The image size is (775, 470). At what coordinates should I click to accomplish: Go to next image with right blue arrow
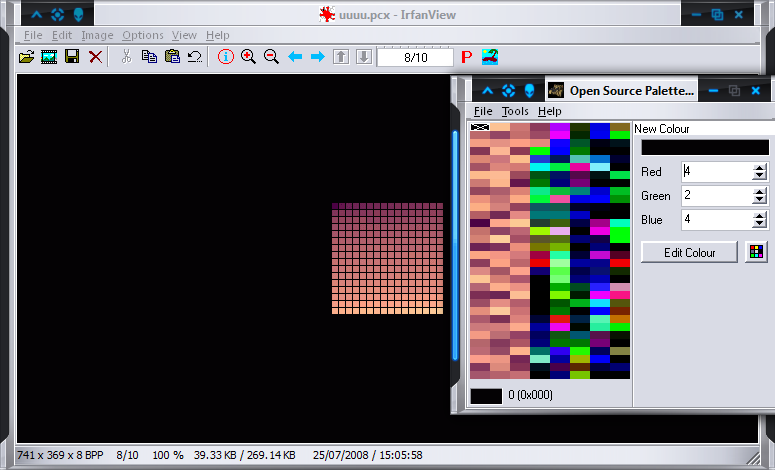click(x=318, y=57)
